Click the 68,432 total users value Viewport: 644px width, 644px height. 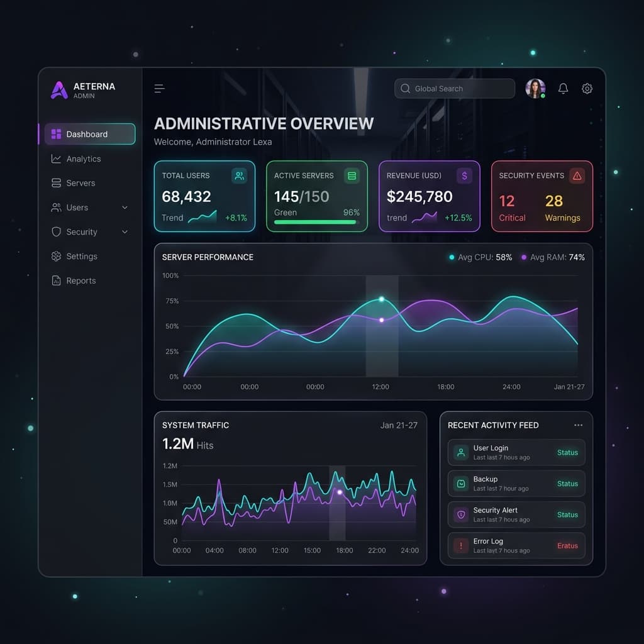pyautogui.click(x=186, y=197)
